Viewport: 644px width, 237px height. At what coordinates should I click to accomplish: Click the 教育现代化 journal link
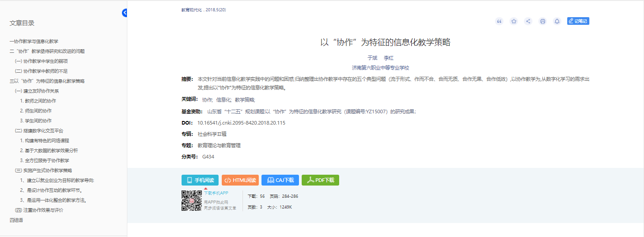pyautogui.click(x=192, y=10)
